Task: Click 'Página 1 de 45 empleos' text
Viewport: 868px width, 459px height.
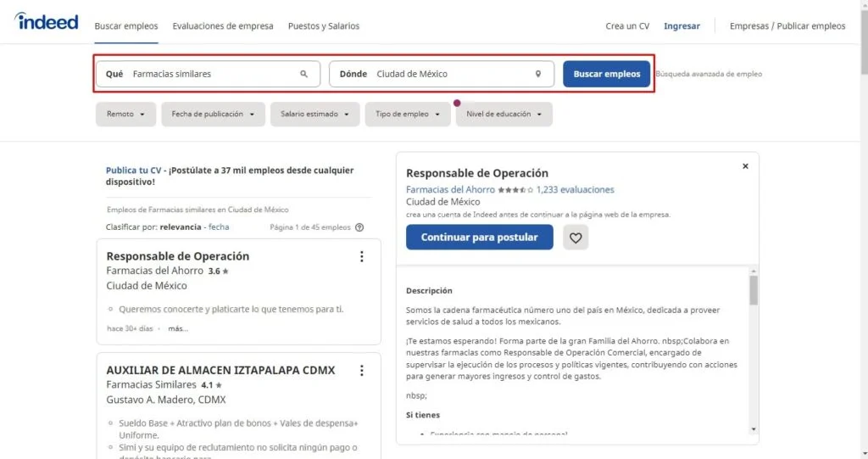Action: (310, 227)
